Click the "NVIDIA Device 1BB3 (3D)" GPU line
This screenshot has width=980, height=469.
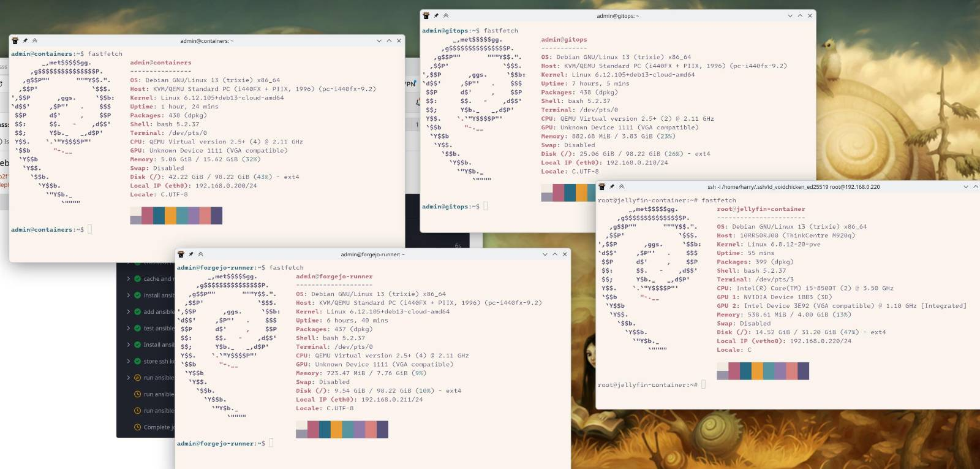click(x=774, y=297)
